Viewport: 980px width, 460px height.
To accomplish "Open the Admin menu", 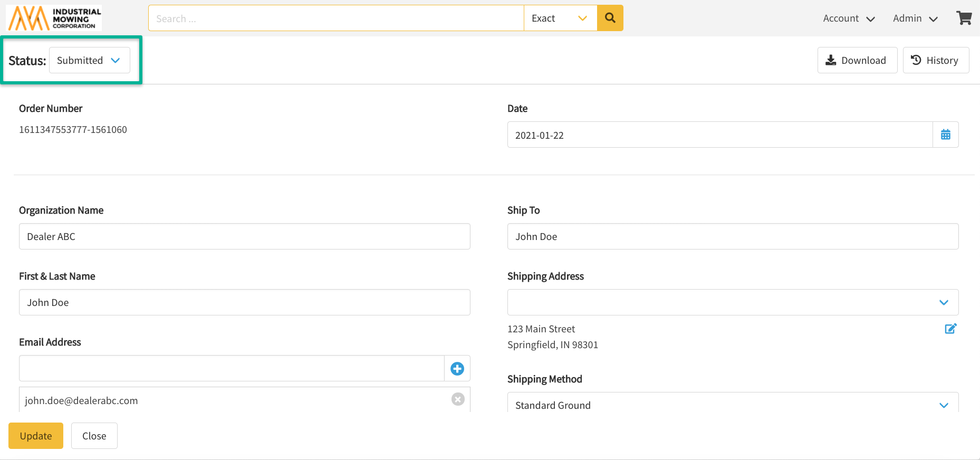I will pos(915,18).
